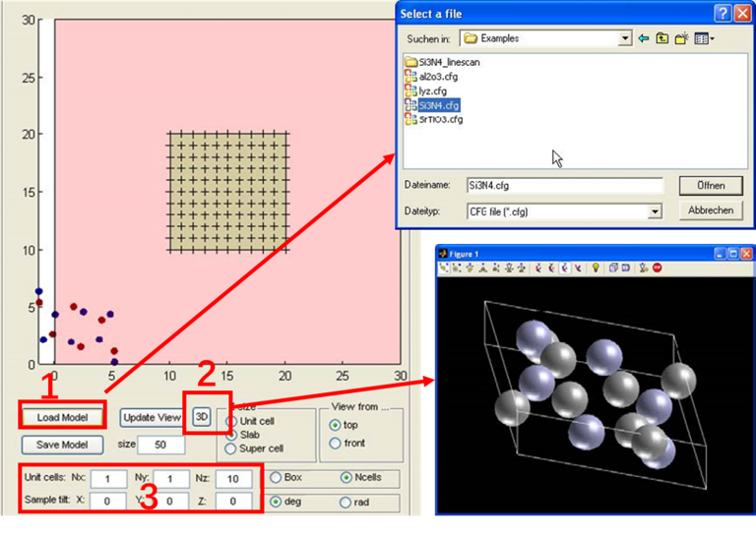Close the Select a file dialog
Screen dimensions: 756x540
[742, 14]
